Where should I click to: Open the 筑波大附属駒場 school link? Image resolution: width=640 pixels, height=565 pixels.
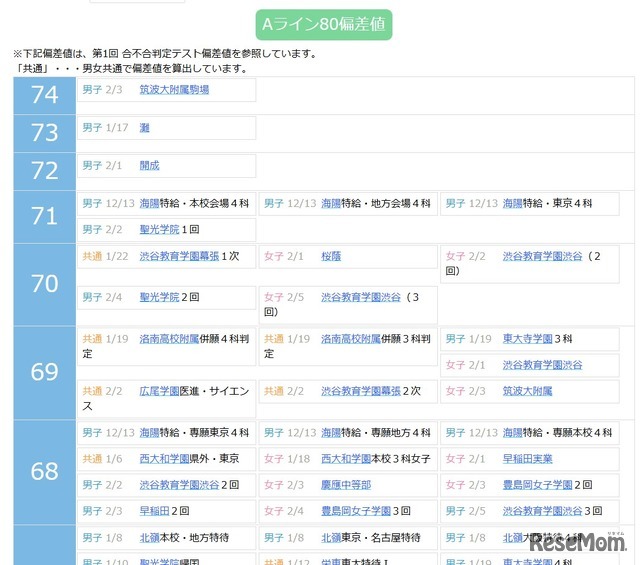[x=174, y=89]
